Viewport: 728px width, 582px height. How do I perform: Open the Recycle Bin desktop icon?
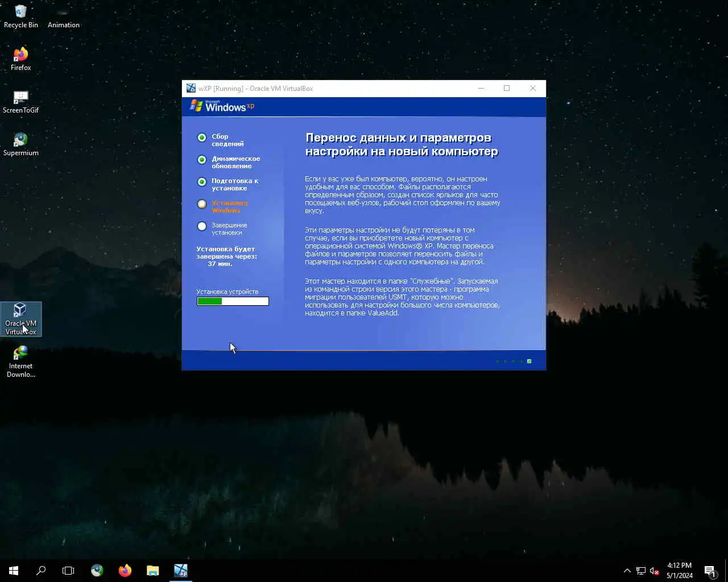(x=20, y=16)
